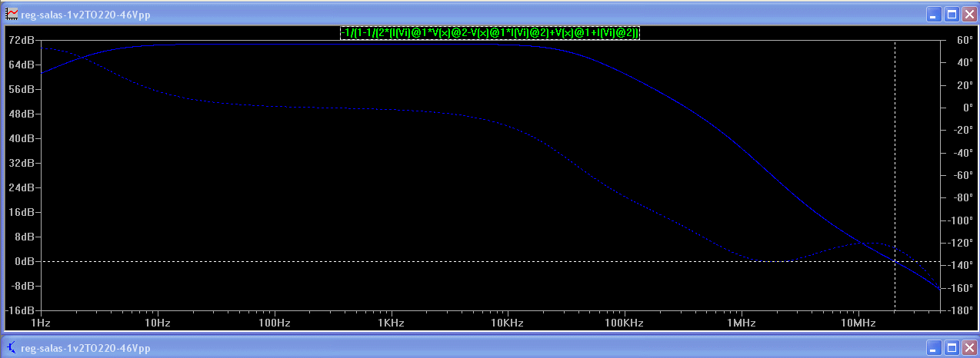Click the 100KHz frequency axis label
Screen dimensions: 980x358
pos(625,323)
